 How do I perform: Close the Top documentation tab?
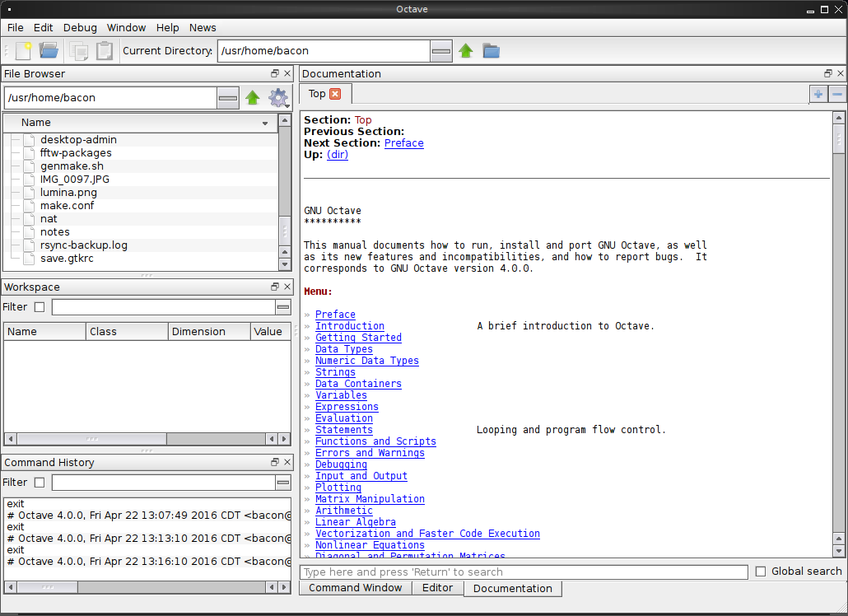(335, 94)
